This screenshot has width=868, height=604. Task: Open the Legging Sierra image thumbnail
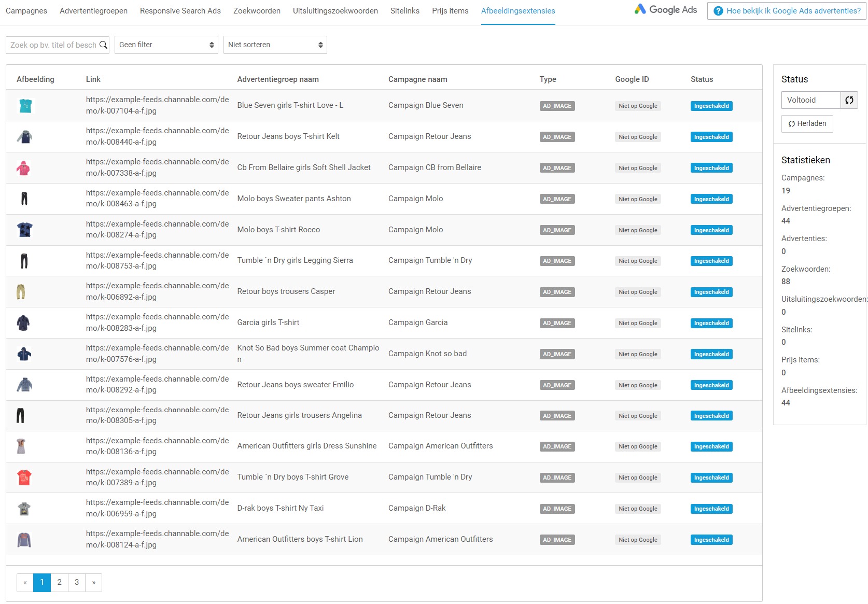click(x=24, y=261)
